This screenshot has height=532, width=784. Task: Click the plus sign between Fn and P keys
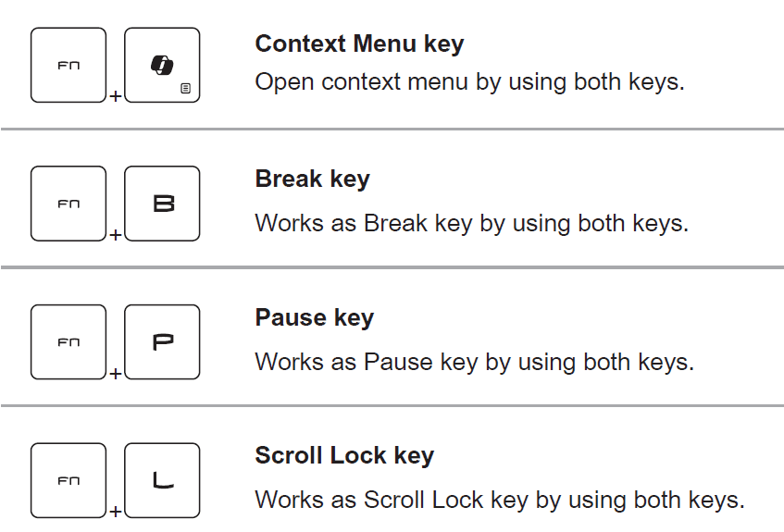click(115, 374)
